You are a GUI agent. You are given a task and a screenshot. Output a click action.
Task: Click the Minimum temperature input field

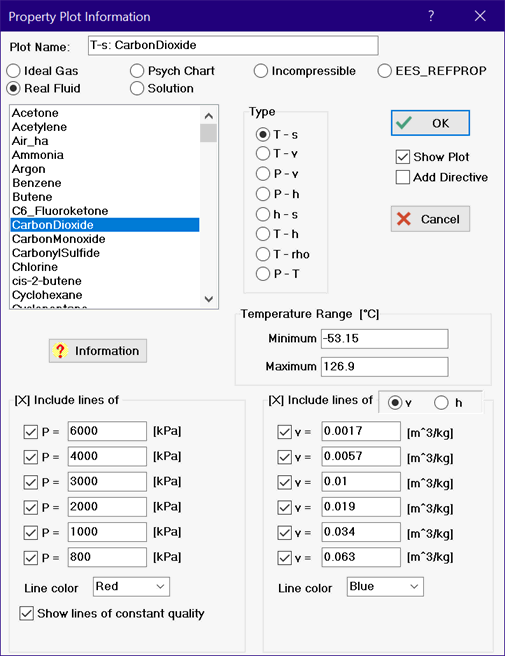(385, 338)
